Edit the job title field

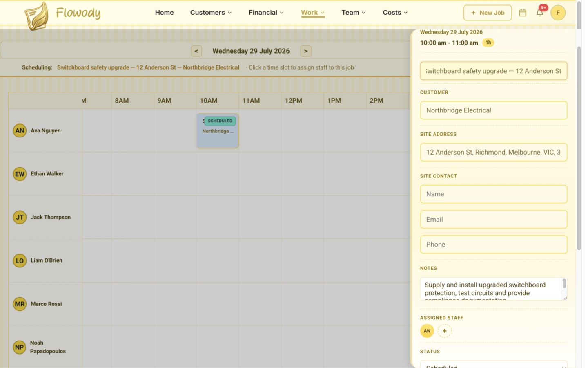494,71
